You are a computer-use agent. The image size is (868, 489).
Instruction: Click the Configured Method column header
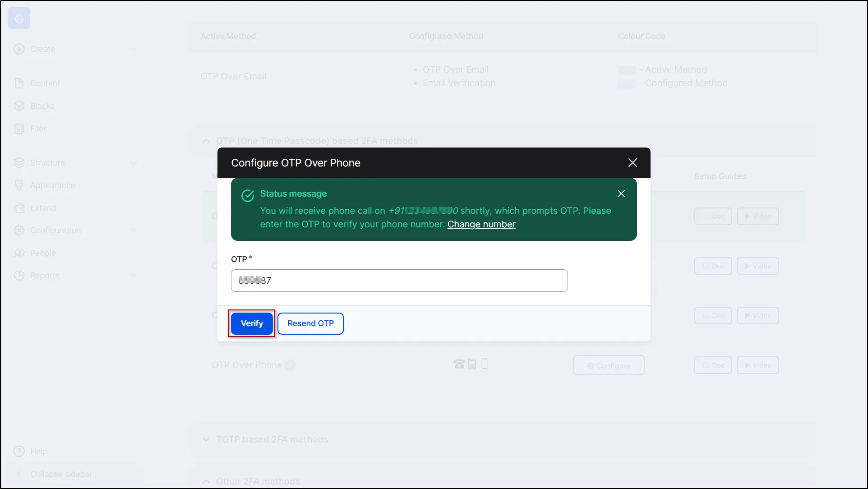[x=446, y=36]
